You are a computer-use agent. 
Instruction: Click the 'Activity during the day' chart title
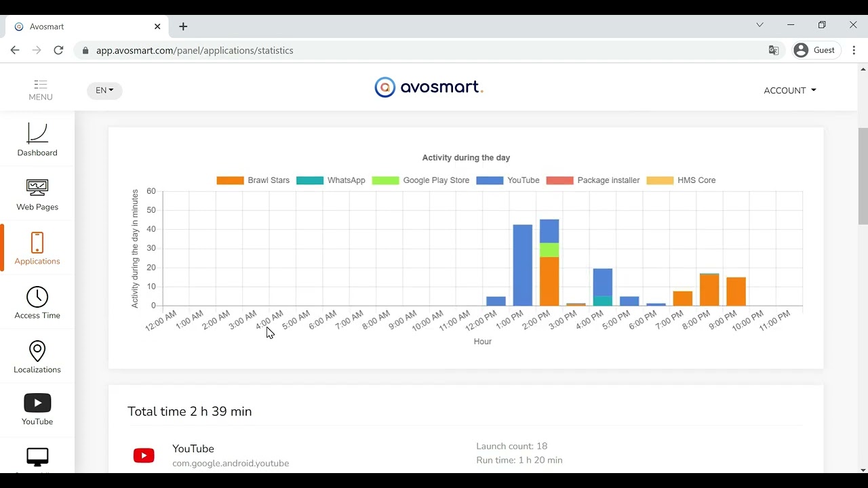click(x=466, y=158)
